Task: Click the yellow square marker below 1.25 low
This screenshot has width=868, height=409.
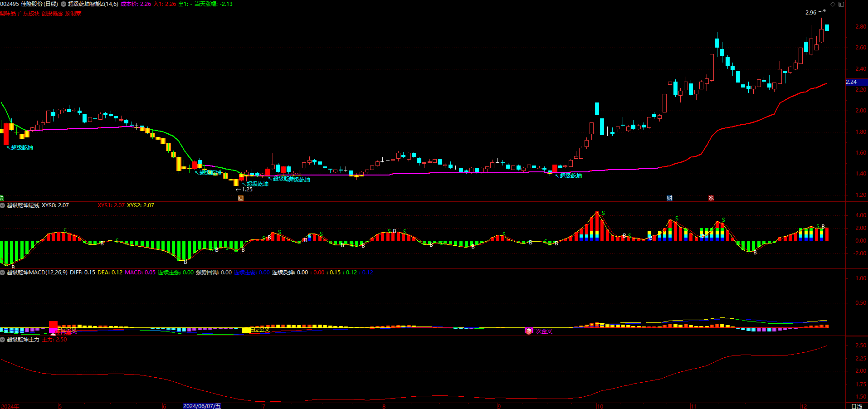Action: click(241, 198)
